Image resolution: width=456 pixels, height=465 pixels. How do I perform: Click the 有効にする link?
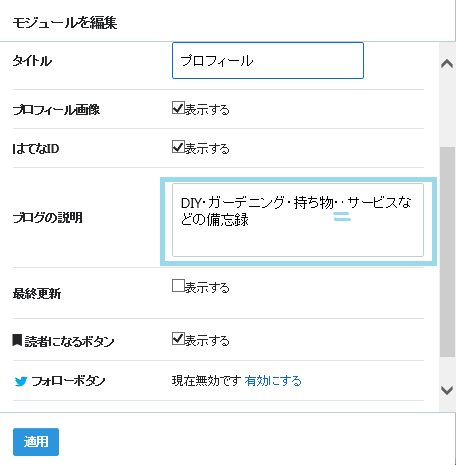(x=273, y=381)
